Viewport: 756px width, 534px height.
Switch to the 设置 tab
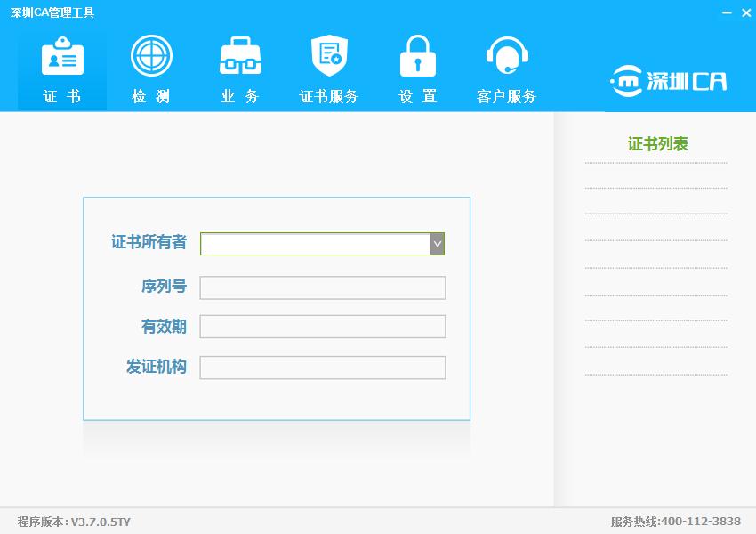[x=417, y=71]
